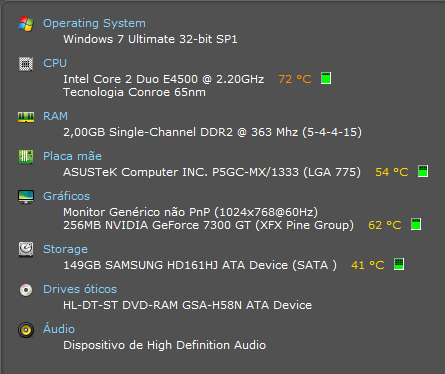The width and height of the screenshot is (445, 374).
Task: Click the Gráficos monitor icon
Action: 26,197
